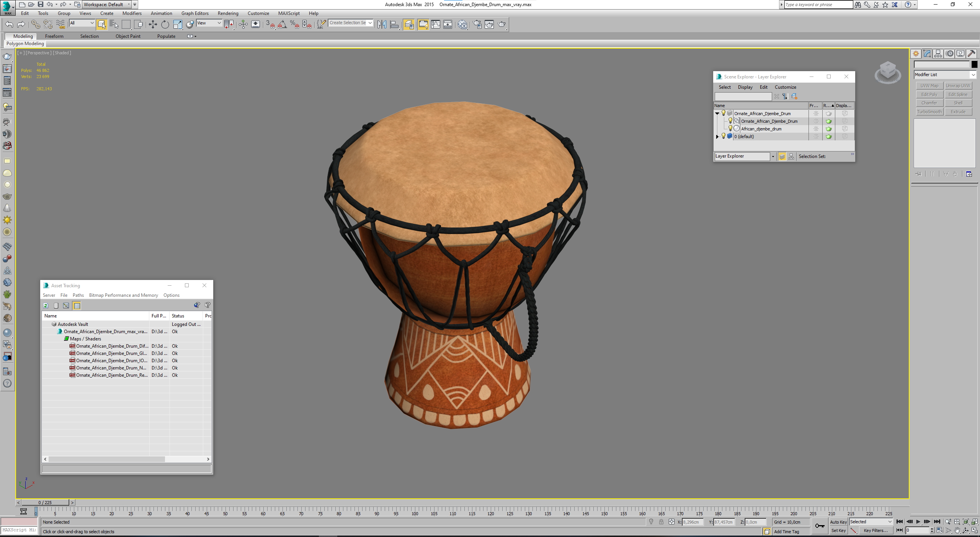
Task: Collapse Ornate_African_Djembe_Drum layer tree
Action: pos(717,114)
